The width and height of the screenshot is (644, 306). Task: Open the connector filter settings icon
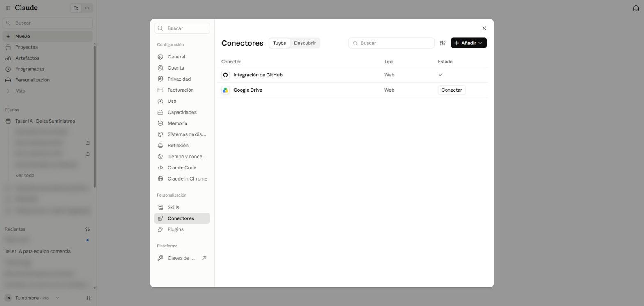click(x=442, y=43)
